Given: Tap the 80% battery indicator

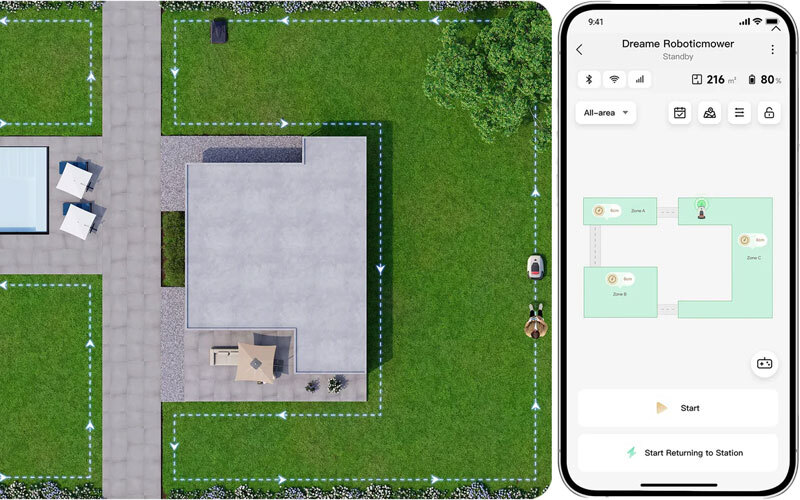Looking at the screenshot, I should point(763,80).
